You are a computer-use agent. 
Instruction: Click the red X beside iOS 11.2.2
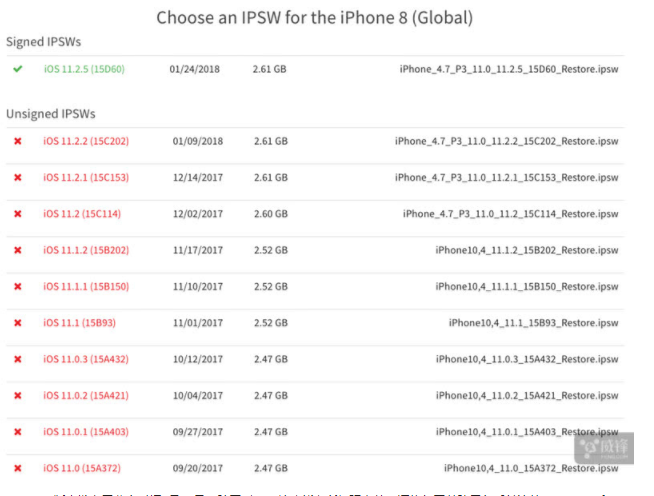click(17, 141)
